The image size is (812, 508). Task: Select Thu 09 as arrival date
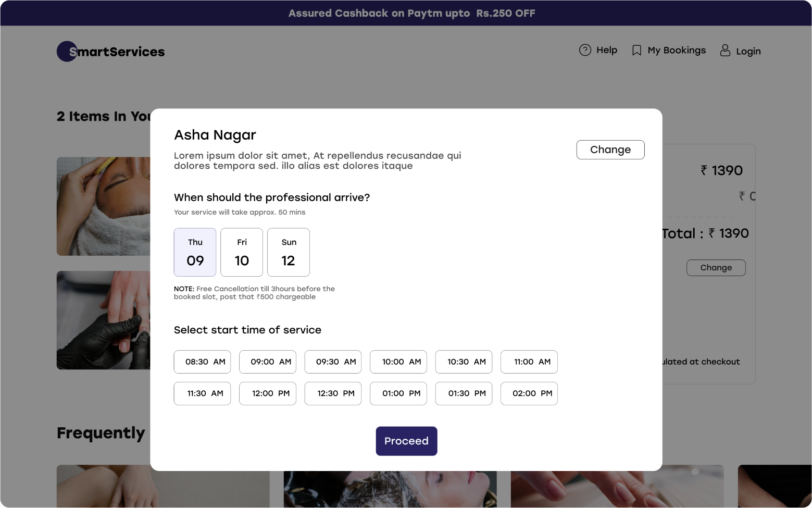pyautogui.click(x=195, y=252)
